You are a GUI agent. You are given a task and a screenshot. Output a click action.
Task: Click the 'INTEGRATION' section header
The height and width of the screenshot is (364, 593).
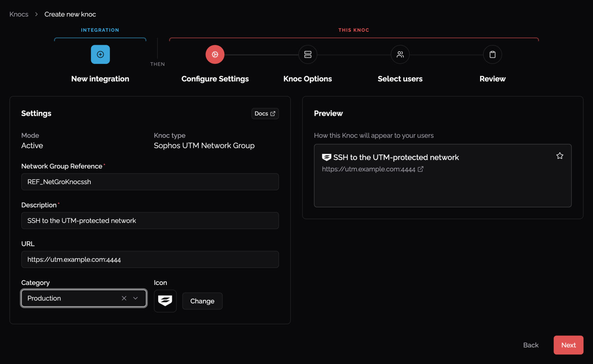coord(100,30)
